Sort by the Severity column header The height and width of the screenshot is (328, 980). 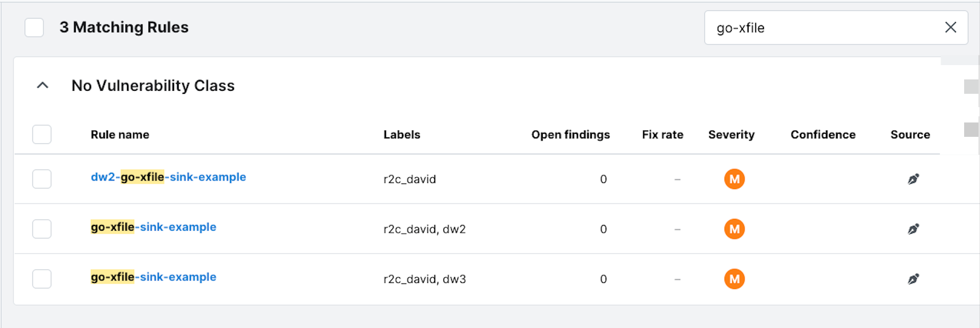click(731, 134)
